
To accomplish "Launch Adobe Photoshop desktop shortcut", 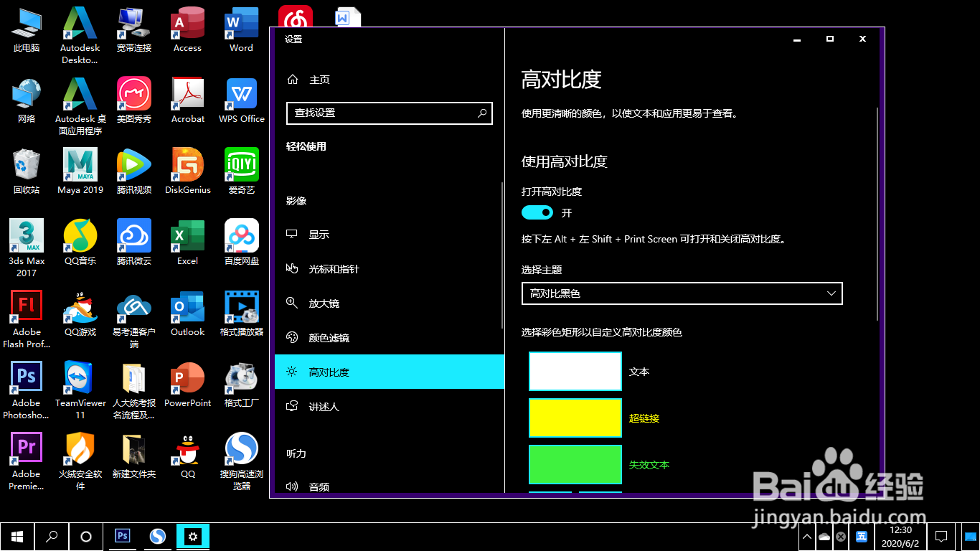I will pos(27,390).
